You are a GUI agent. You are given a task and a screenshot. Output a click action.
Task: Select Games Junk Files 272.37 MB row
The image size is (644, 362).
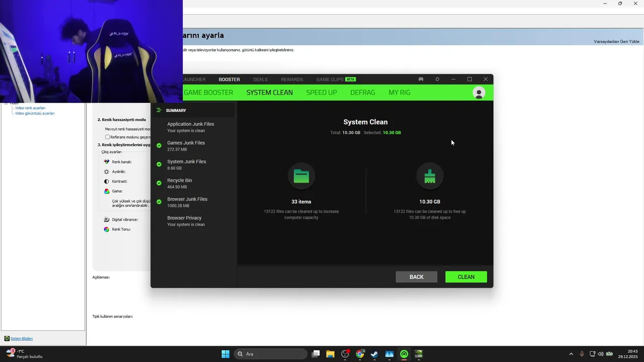tap(193, 146)
